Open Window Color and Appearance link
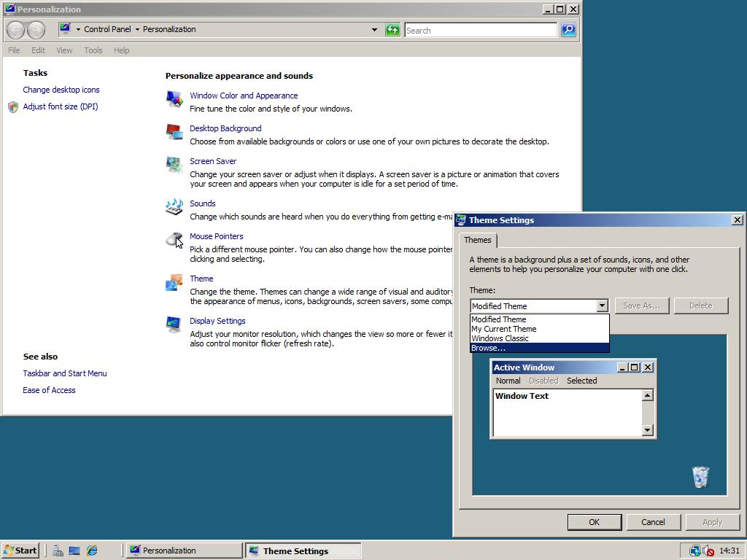 244,96
